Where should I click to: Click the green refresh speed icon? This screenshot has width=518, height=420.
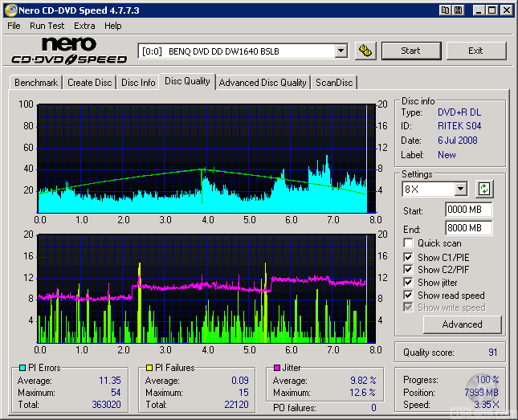coord(484,190)
